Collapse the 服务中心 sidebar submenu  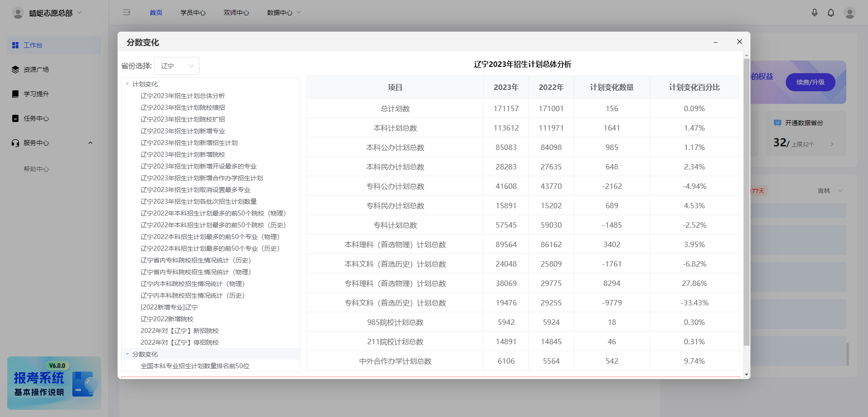click(x=90, y=143)
